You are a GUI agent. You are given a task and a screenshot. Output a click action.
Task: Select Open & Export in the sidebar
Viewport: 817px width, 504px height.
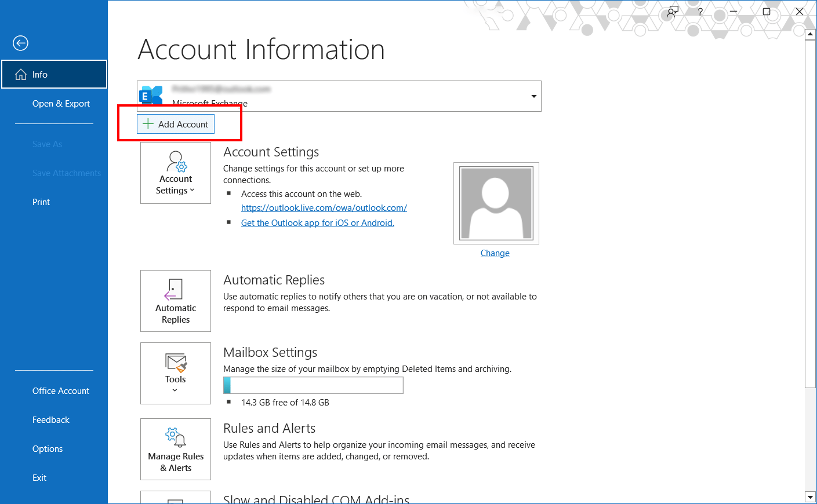[x=61, y=104]
